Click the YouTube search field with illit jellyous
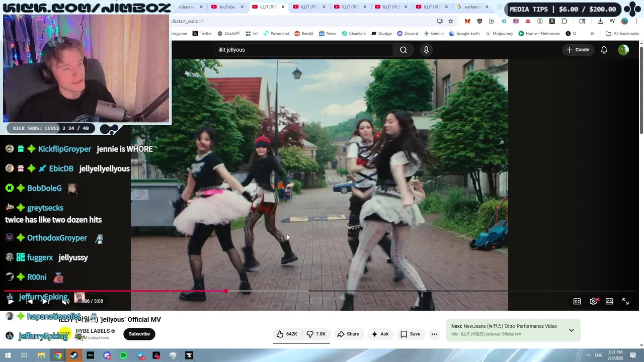Viewport: 644px width, 362px height. coord(303,50)
